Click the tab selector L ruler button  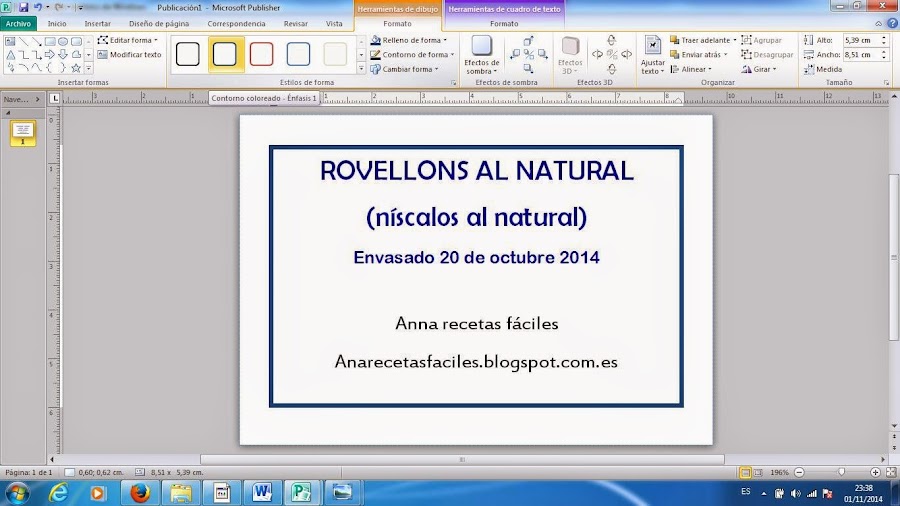click(x=55, y=99)
